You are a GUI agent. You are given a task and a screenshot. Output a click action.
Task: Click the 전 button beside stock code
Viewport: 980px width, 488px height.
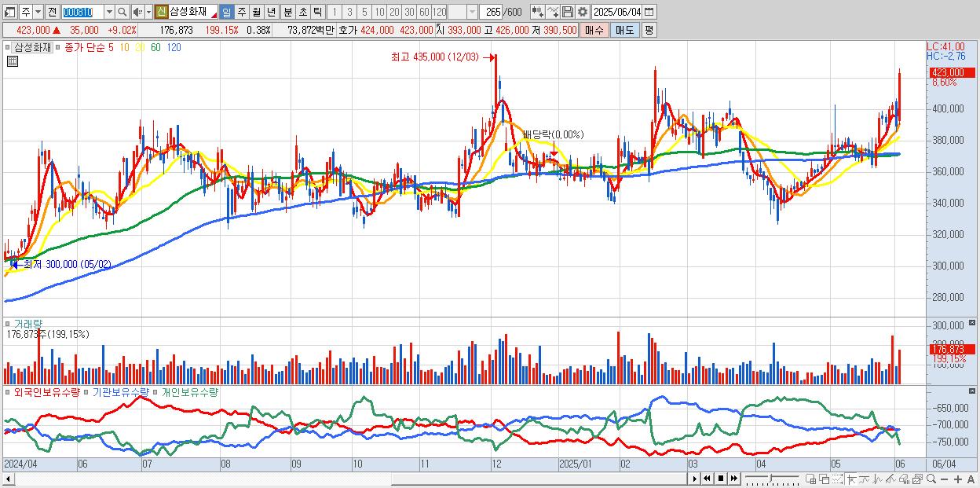[52, 13]
